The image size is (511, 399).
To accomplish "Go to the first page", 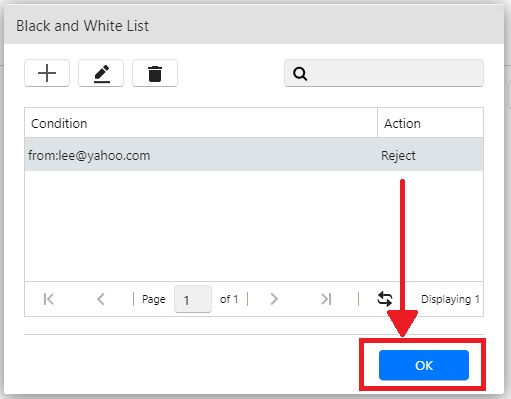I will coord(49,299).
